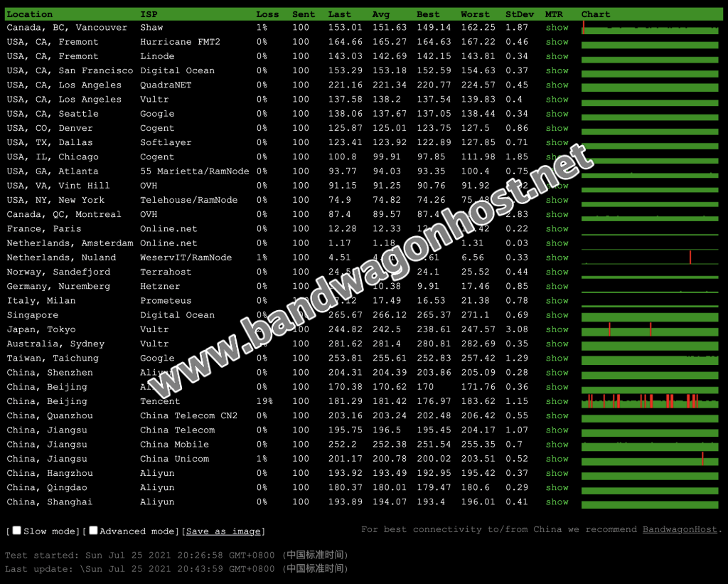This screenshot has height=584, width=728.
Task: Show MTR for Fremont Hurricane FMT2
Action: tap(557, 42)
